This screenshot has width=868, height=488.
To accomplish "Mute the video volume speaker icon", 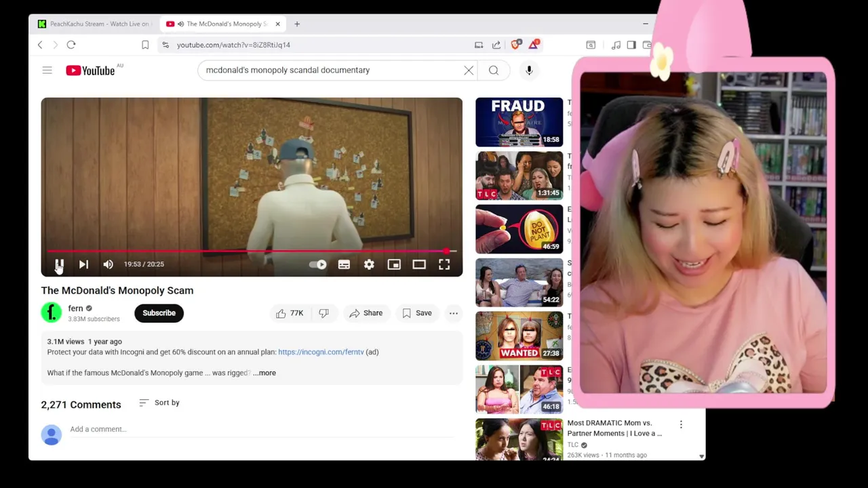I will pyautogui.click(x=108, y=264).
